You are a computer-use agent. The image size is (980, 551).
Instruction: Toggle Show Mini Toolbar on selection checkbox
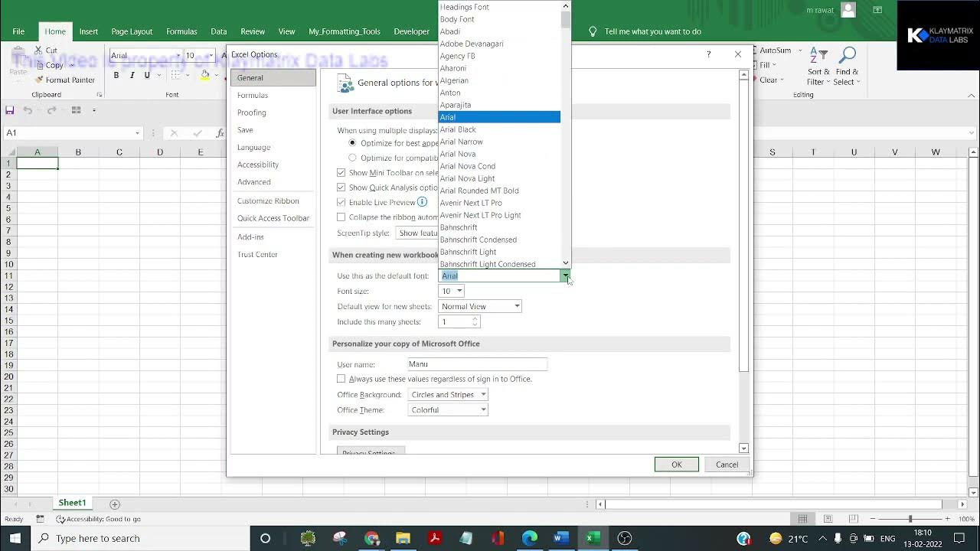click(341, 173)
